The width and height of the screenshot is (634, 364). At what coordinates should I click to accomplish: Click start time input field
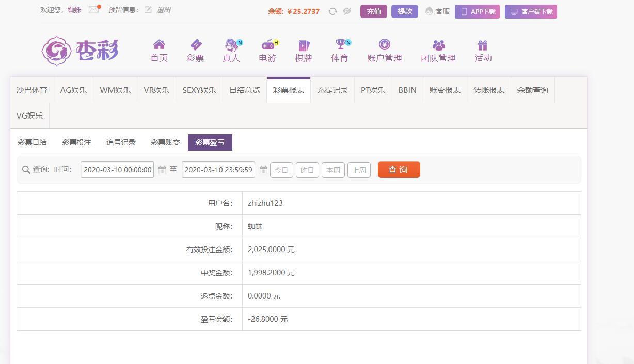click(117, 170)
